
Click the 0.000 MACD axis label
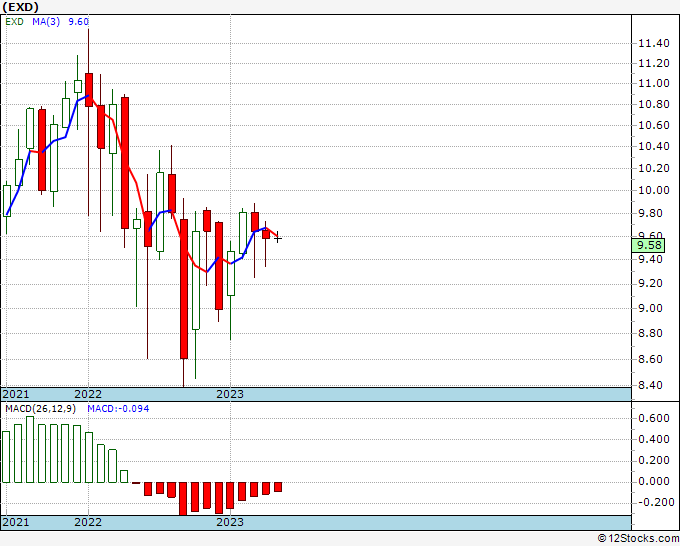point(654,481)
